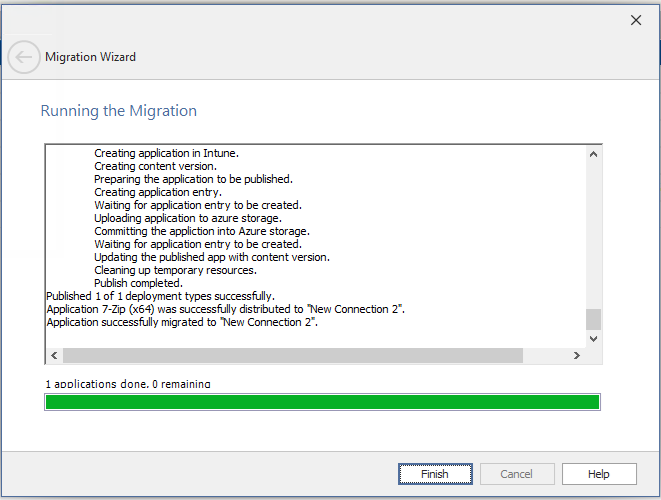661x500 pixels.
Task: Click the log's scroll right arrow
Action: pos(577,356)
